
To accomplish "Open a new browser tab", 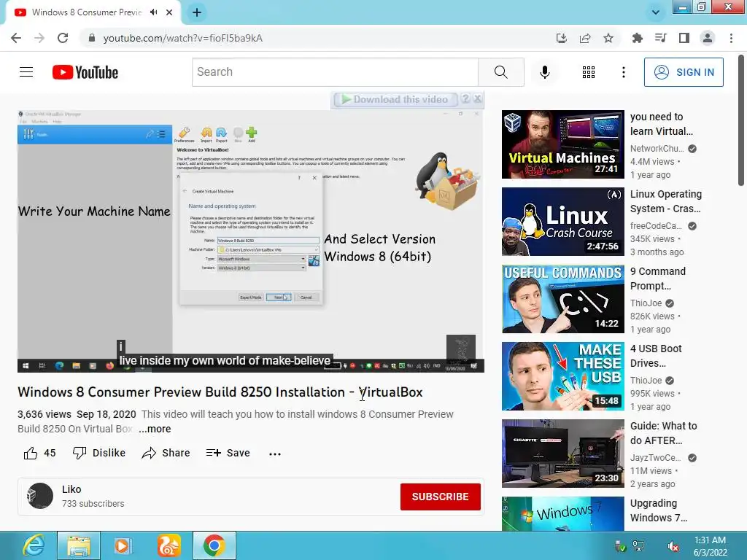I will coord(197,12).
